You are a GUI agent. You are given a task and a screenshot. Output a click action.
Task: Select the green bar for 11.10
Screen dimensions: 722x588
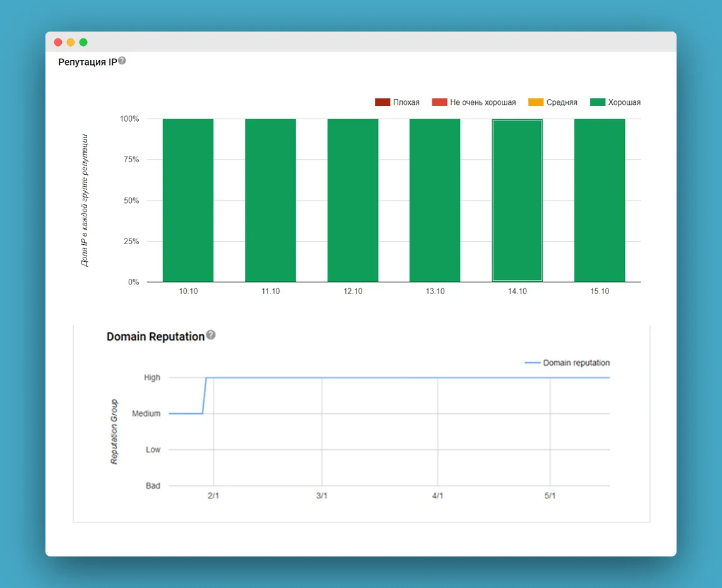click(x=270, y=200)
